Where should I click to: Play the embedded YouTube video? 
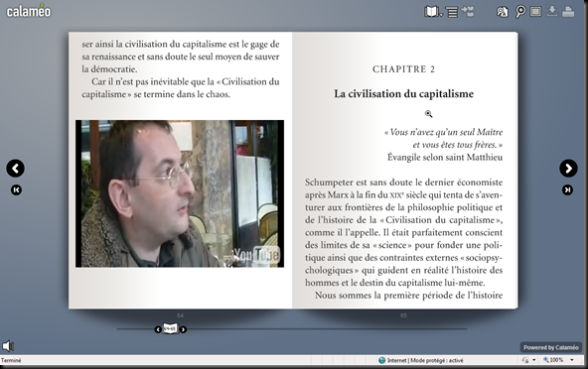[180, 193]
